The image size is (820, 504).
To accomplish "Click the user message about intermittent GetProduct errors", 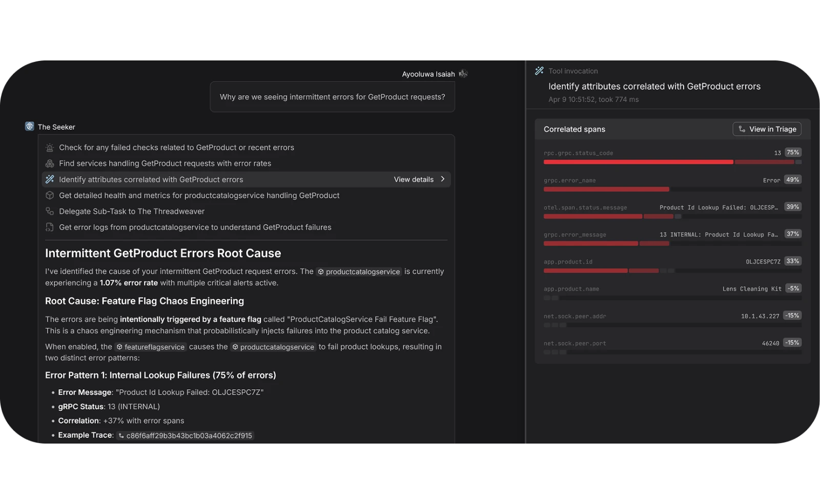I will [333, 97].
